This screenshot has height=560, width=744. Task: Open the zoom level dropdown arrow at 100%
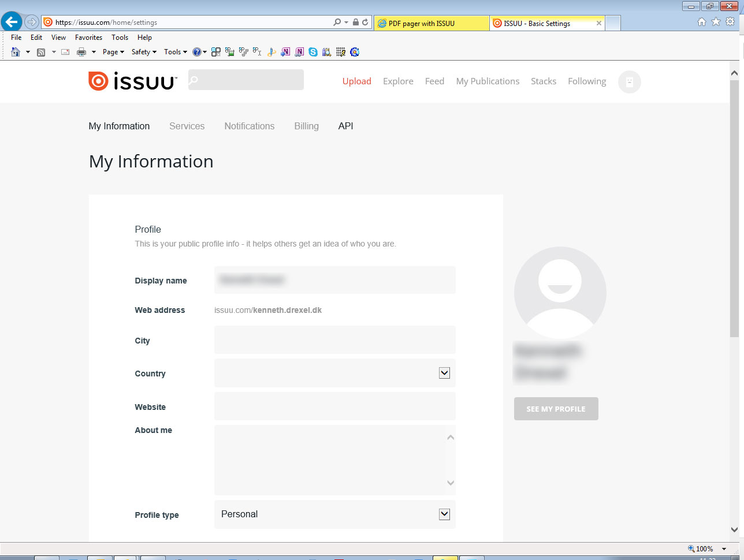pyautogui.click(x=724, y=549)
